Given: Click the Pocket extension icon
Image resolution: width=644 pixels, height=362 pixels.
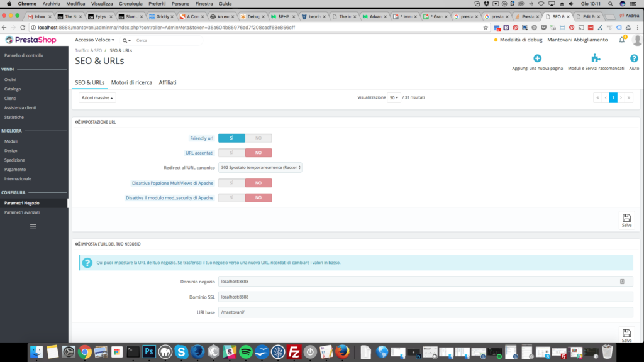Looking at the screenshot, I should coord(543,28).
